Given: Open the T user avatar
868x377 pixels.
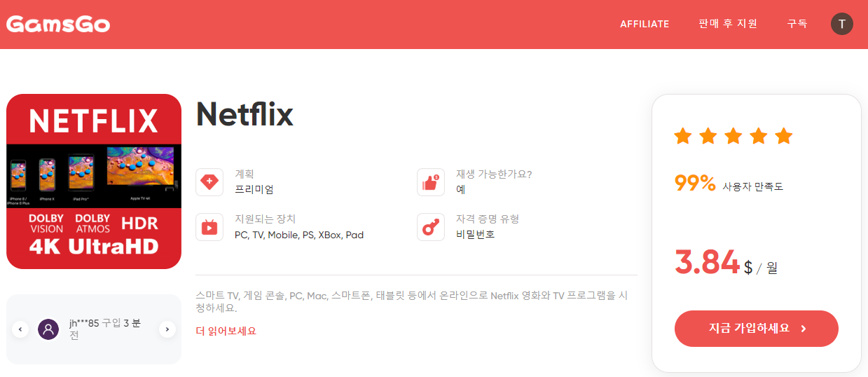Looking at the screenshot, I should [842, 24].
